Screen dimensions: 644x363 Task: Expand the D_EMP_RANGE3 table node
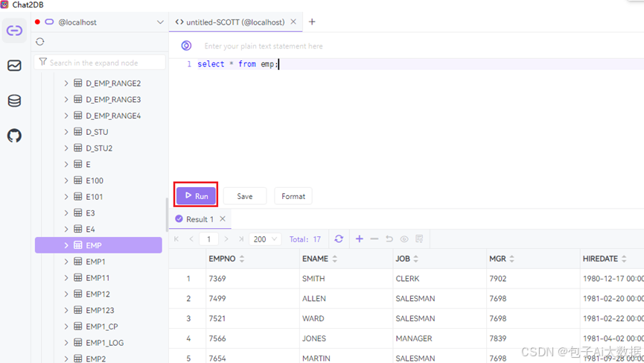point(66,99)
